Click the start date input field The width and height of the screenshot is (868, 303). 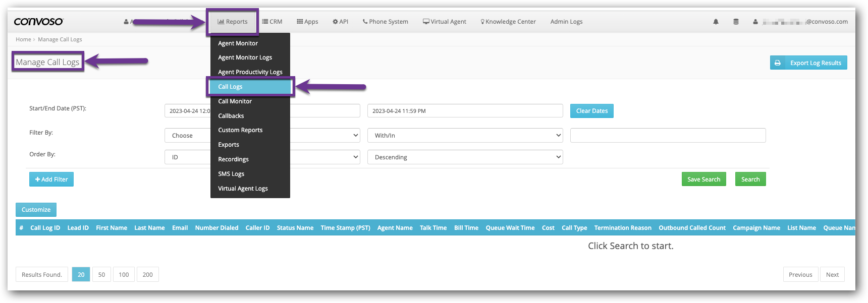click(262, 111)
